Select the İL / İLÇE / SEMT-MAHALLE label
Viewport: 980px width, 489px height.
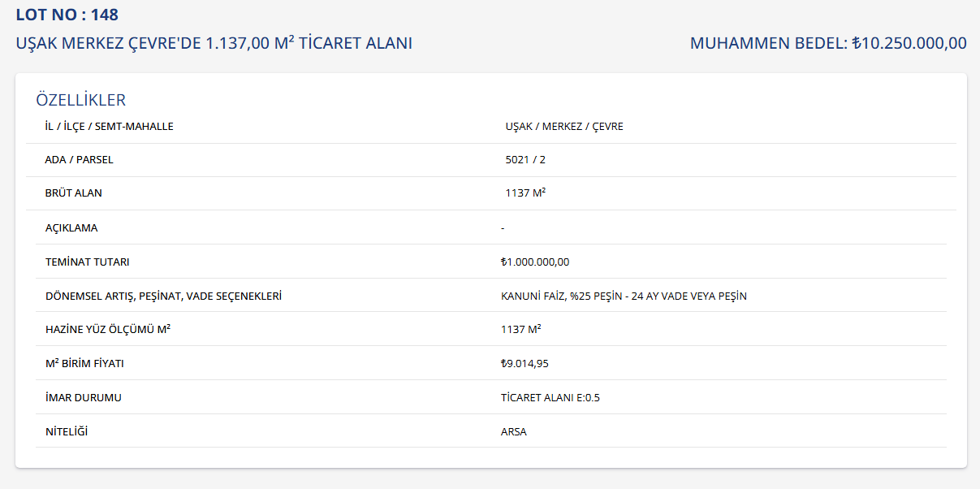click(x=109, y=127)
